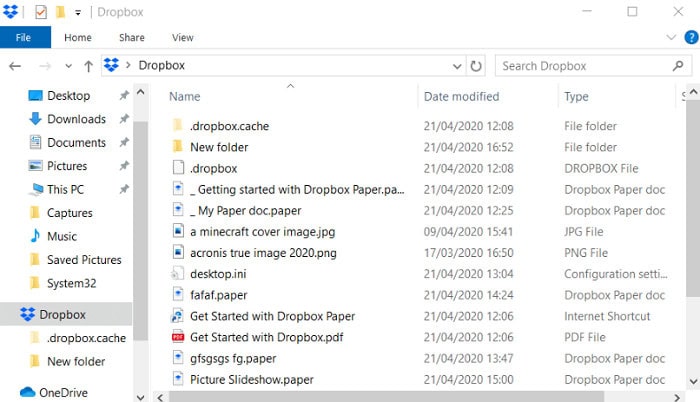Select Dropbox in navigation pane

pos(62,314)
